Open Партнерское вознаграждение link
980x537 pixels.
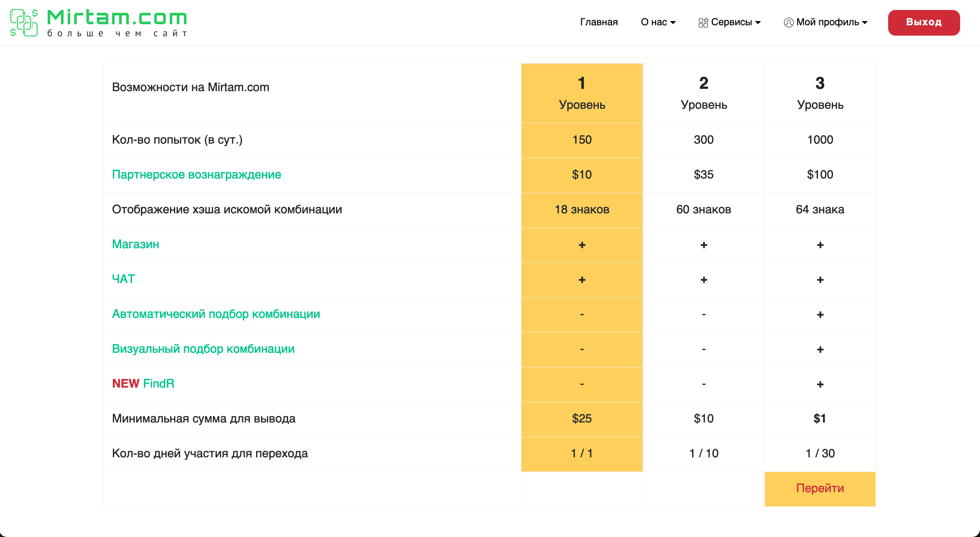click(x=196, y=175)
